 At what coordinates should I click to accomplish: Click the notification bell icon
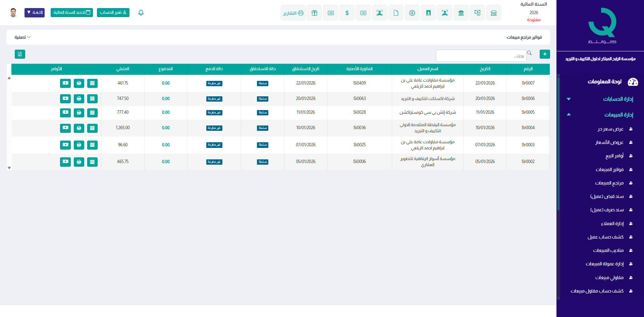[x=141, y=13]
